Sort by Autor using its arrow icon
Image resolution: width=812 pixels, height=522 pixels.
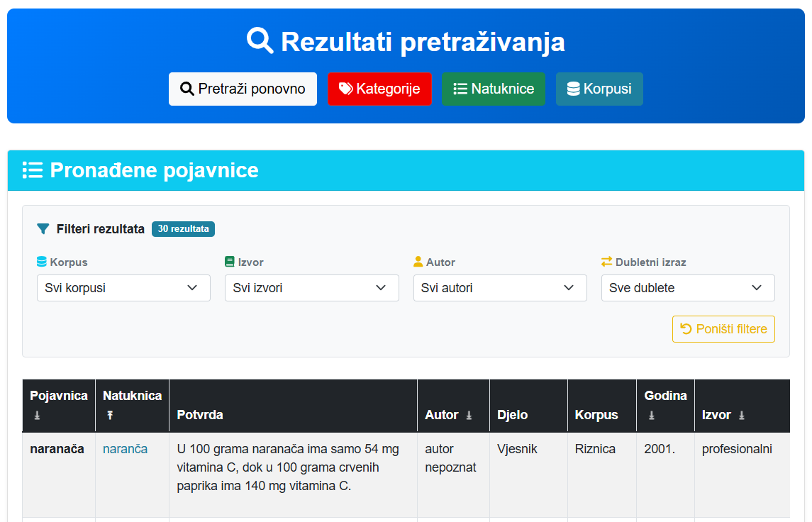(x=469, y=416)
